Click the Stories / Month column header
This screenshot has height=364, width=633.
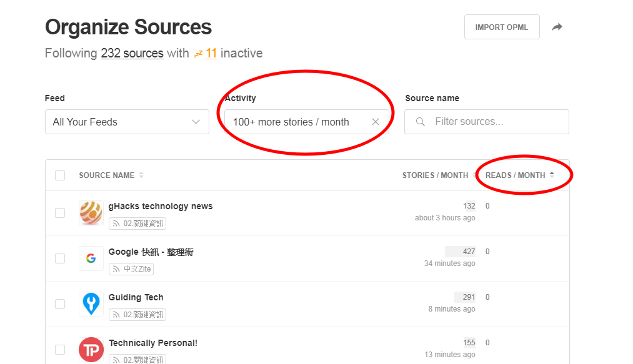pos(435,175)
